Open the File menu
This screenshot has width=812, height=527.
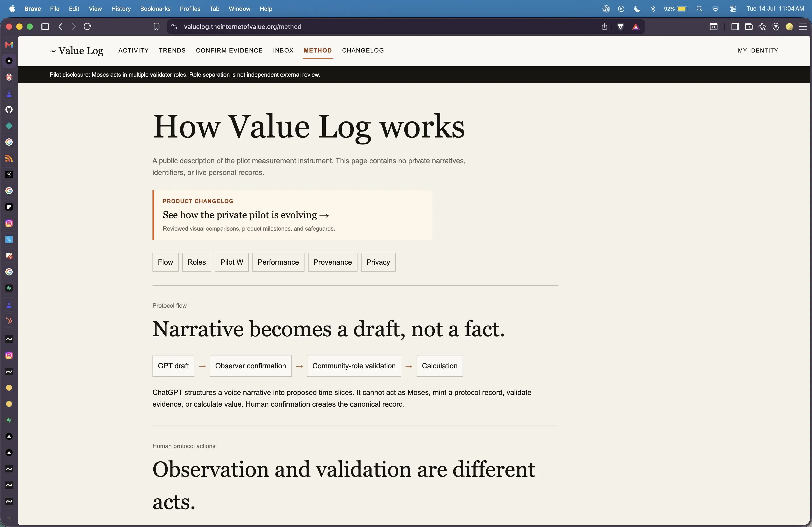point(55,9)
